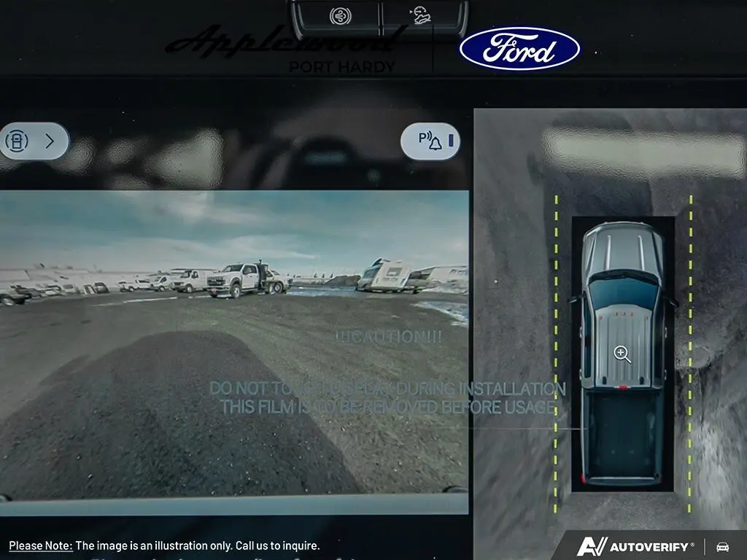Tap the bell icon in parking aid button
Screen dimensions: 747x560
click(436, 142)
